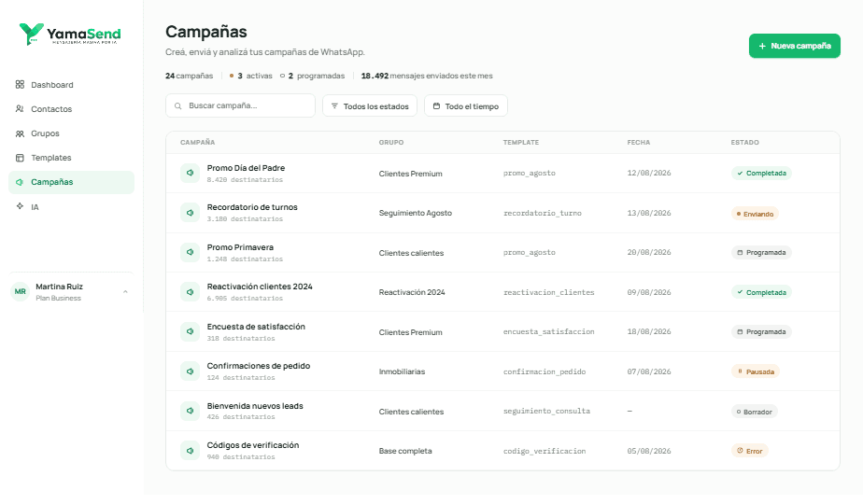Click the Inmobiliarias group cell
This screenshot has width=863, height=504.
402,371
